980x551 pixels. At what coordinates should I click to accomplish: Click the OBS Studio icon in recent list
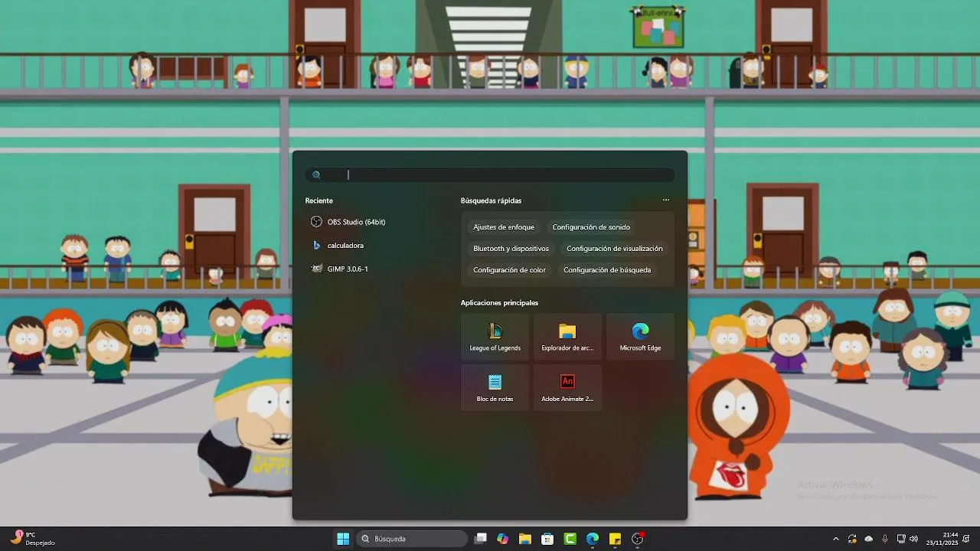[316, 222]
